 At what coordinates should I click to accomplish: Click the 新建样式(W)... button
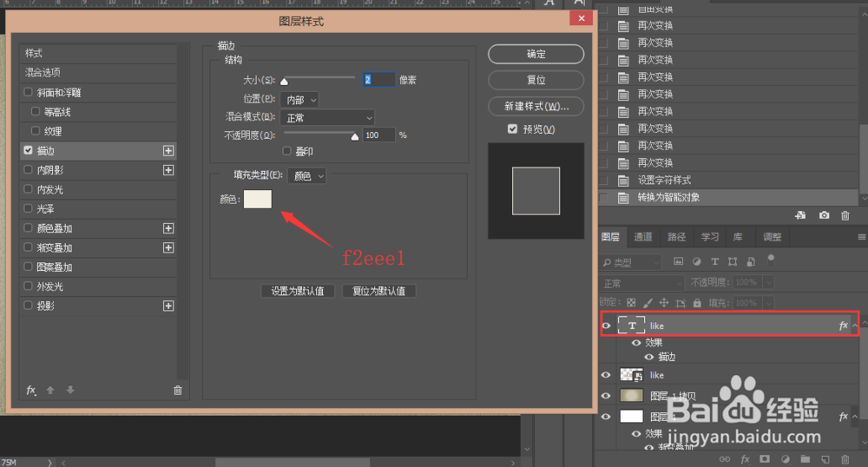536,106
